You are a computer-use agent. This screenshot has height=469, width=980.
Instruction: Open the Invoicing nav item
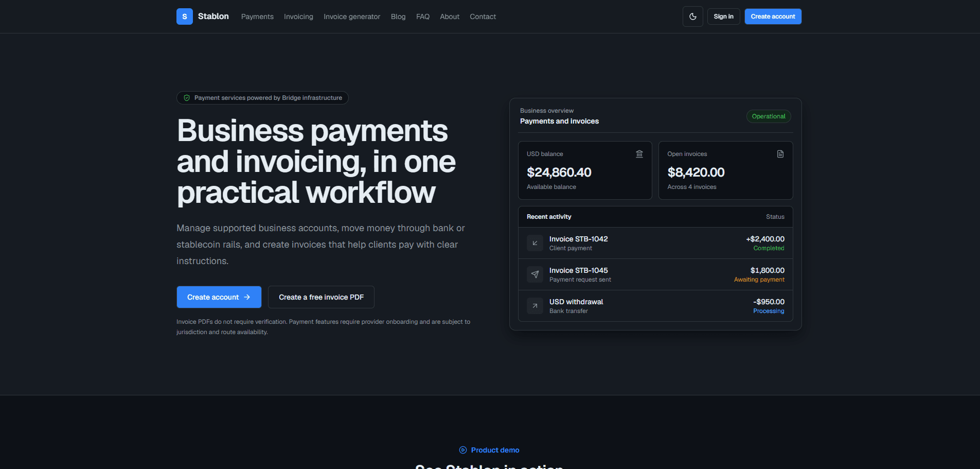(x=298, y=16)
